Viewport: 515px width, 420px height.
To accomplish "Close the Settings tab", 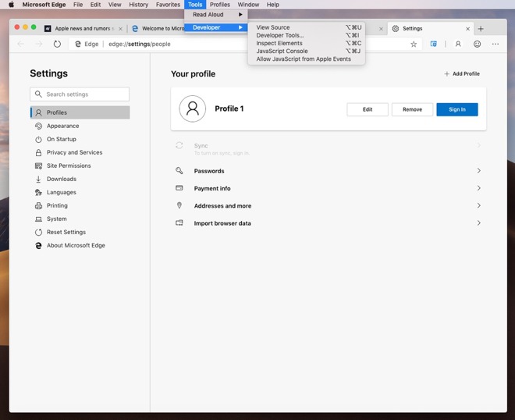I will click(467, 29).
